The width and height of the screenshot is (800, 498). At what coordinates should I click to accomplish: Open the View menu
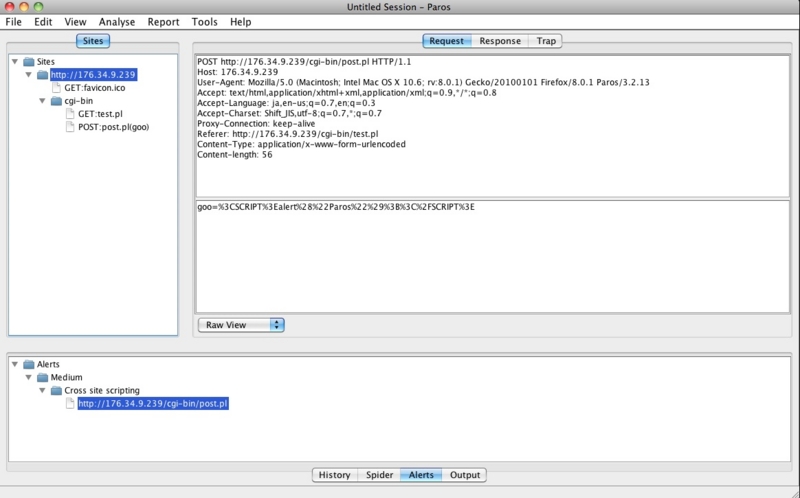(x=75, y=22)
